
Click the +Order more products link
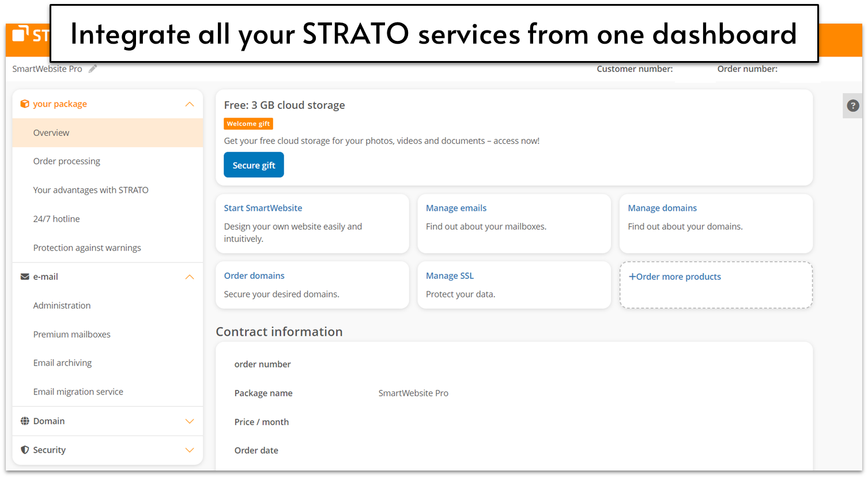(674, 276)
